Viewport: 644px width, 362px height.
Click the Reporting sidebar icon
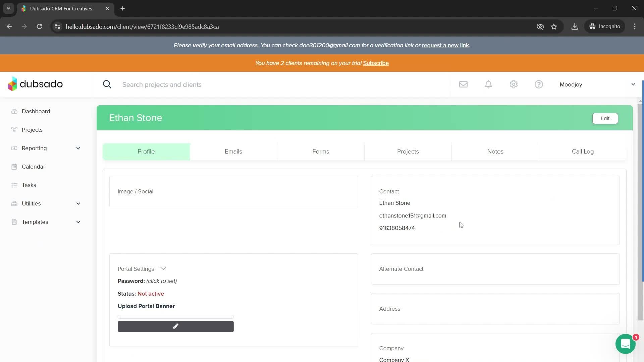14,148
